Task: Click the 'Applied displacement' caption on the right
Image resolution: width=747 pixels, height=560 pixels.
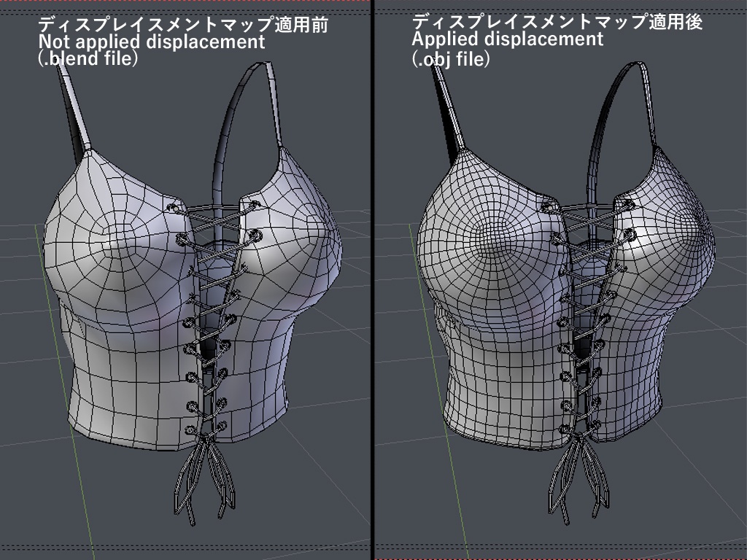Action: (x=508, y=39)
